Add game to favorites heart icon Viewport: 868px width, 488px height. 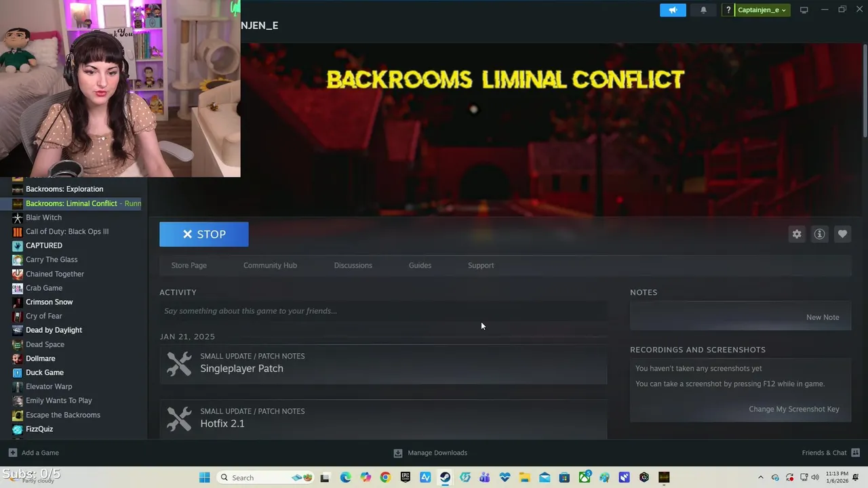[842, 234]
